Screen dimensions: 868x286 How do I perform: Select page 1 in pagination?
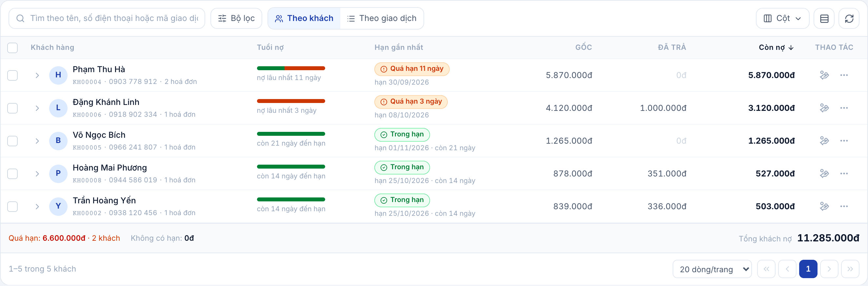(x=808, y=269)
